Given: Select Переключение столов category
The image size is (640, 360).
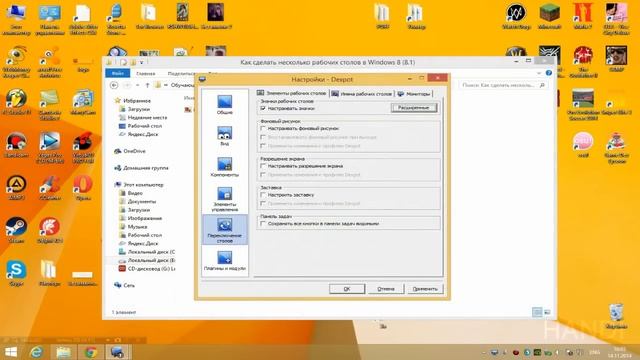Looking at the screenshot, I should tap(224, 230).
